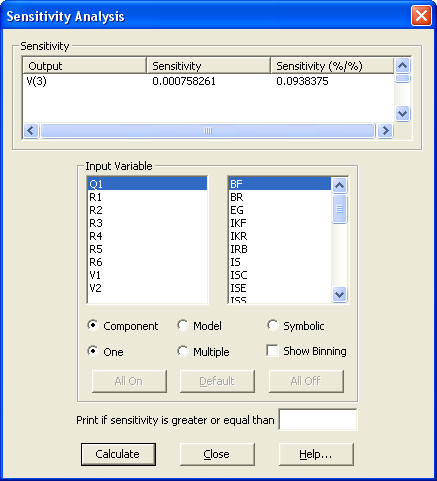Select component R1 in list

[147, 197]
